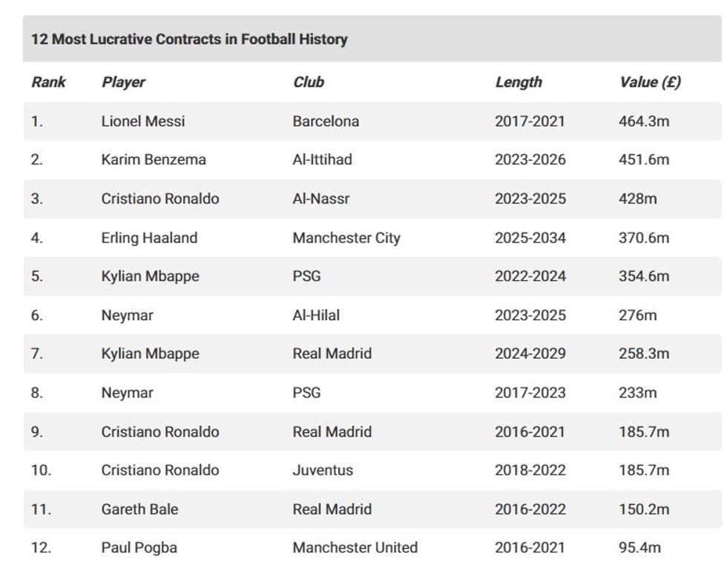This screenshot has height=588, width=727.
Task: Click the Manchester United club cell
Action: pos(355,548)
